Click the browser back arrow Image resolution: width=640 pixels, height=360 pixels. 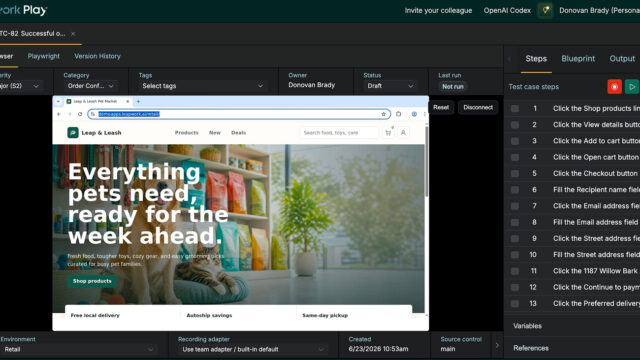[59, 114]
